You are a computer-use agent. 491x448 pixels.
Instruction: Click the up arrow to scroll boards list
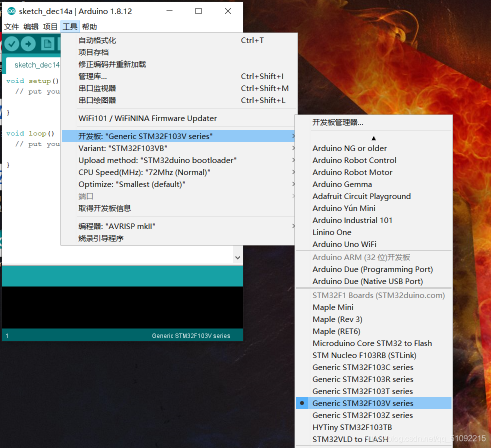(x=373, y=138)
